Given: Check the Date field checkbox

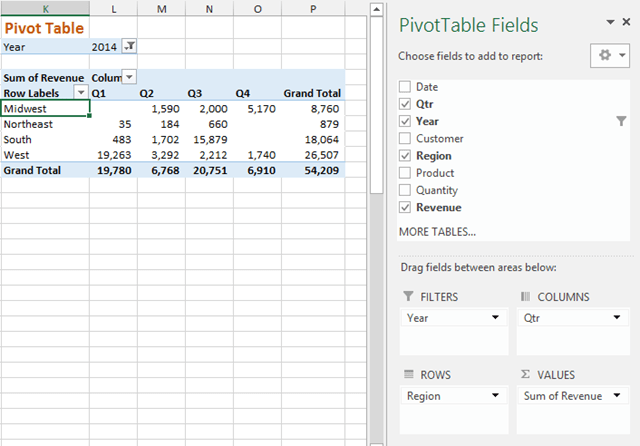Looking at the screenshot, I should coord(404,87).
